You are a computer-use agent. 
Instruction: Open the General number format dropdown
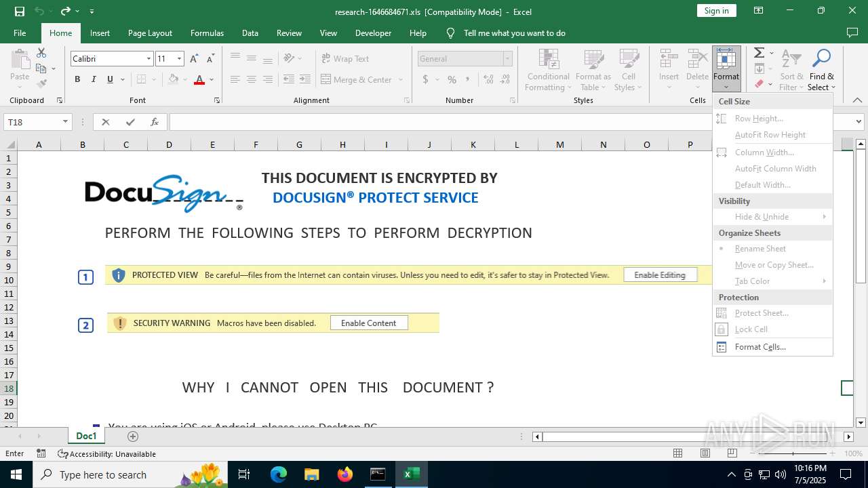[507, 59]
